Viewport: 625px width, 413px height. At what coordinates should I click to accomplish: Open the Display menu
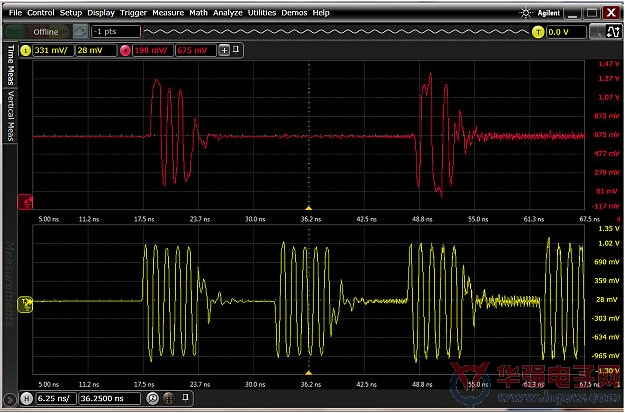101,13
